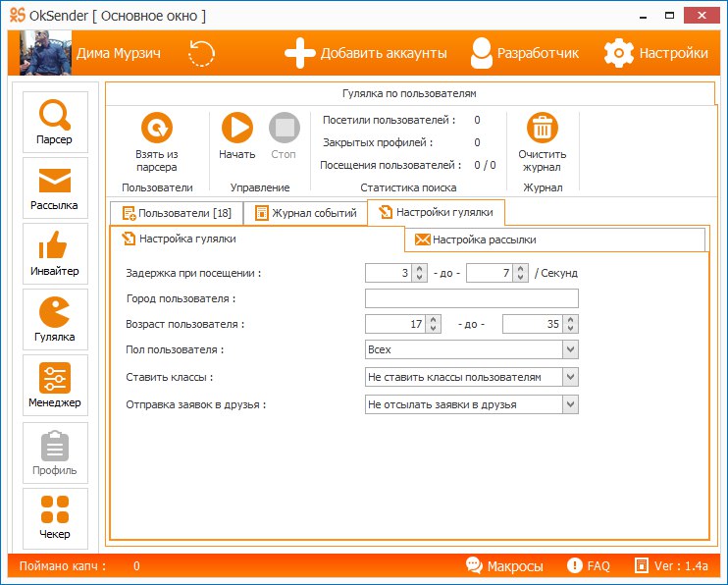Click the refresh circle arrow icon

[201, 53]
